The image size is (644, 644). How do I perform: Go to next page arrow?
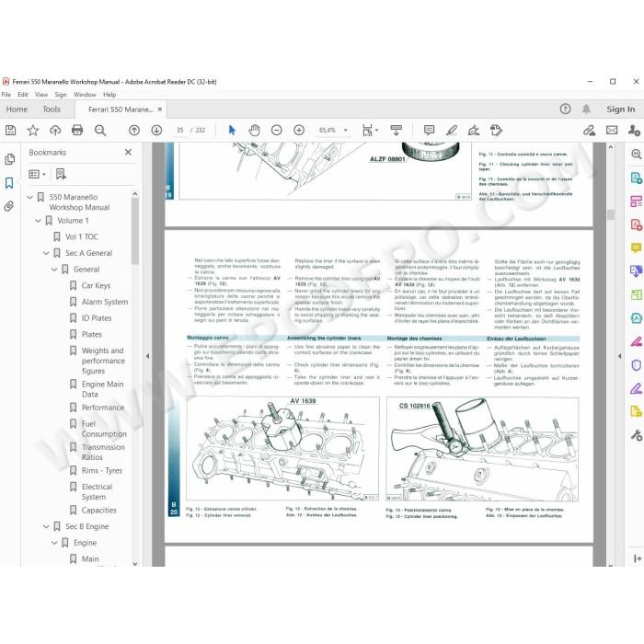point(156,131)
